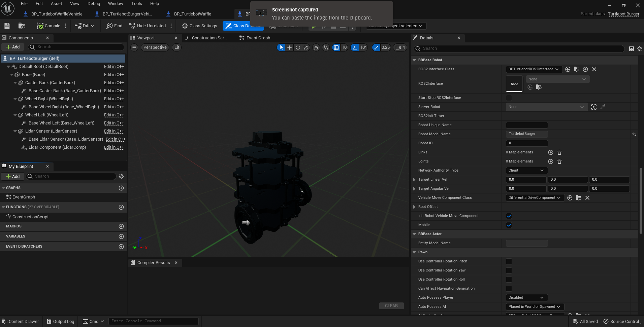
Task: Collapse the Lidar Sensor component node
Action: [x=15, y=131]
